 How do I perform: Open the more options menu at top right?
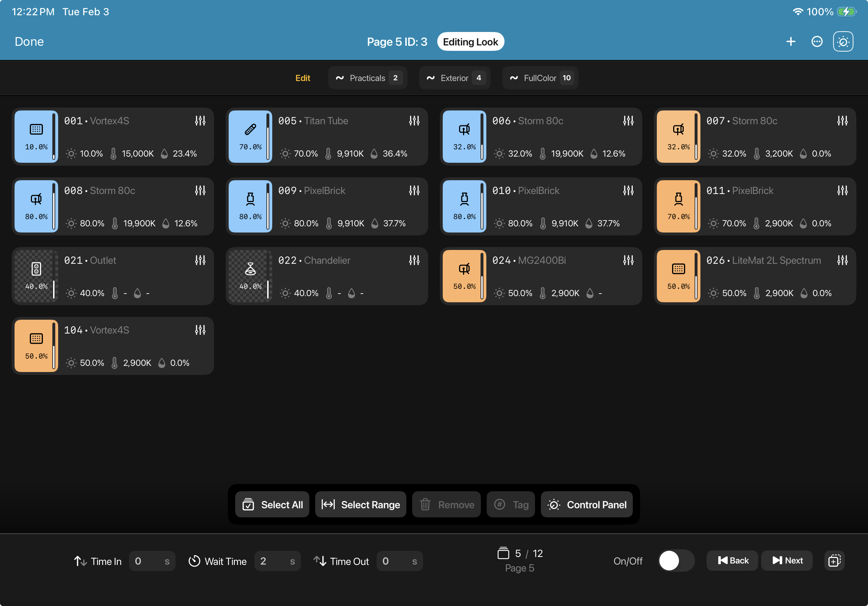coord(817,41)
